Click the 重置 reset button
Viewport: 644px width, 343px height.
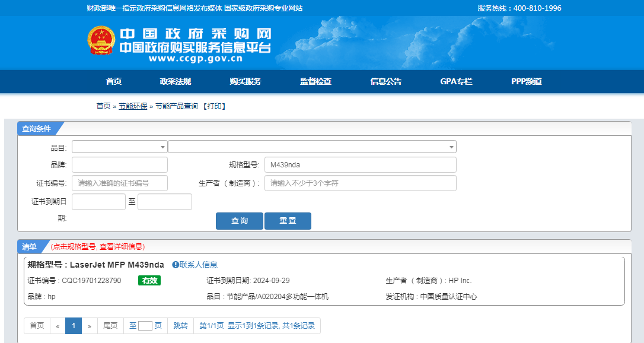[x=288, y=221]
